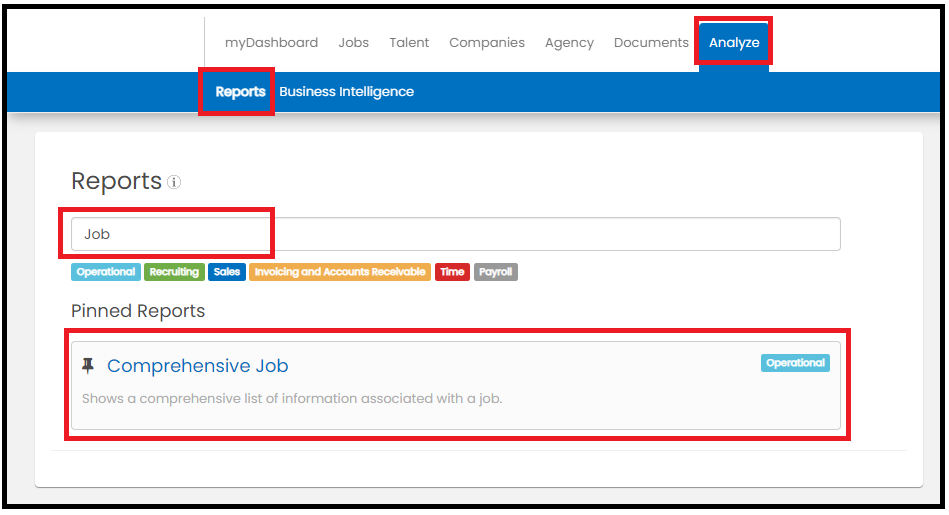Toggle the red Time filter tag
The width and height of the screenshot is (949, 515).
coord(452,272)
